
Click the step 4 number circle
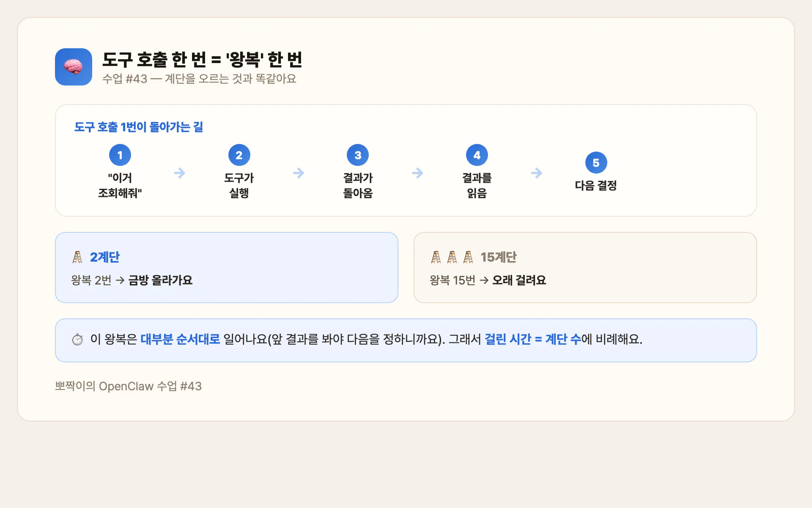pyautogui.click(x=477, y=155)
